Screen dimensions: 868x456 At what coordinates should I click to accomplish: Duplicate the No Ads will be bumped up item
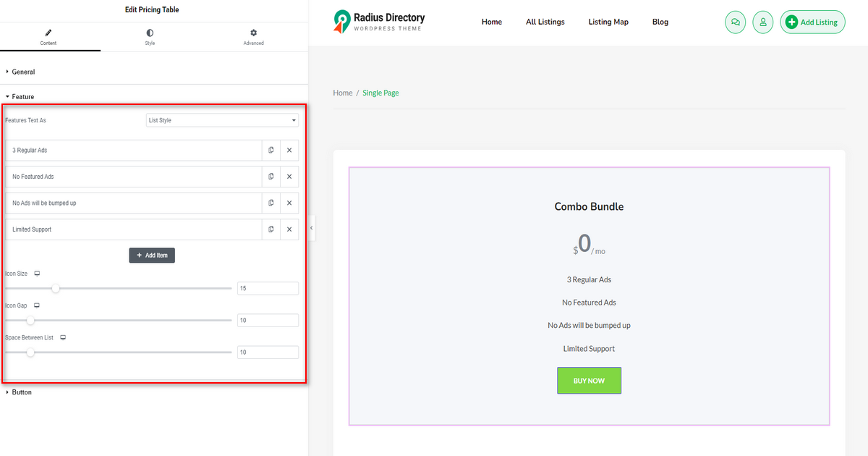pos(271,203)
